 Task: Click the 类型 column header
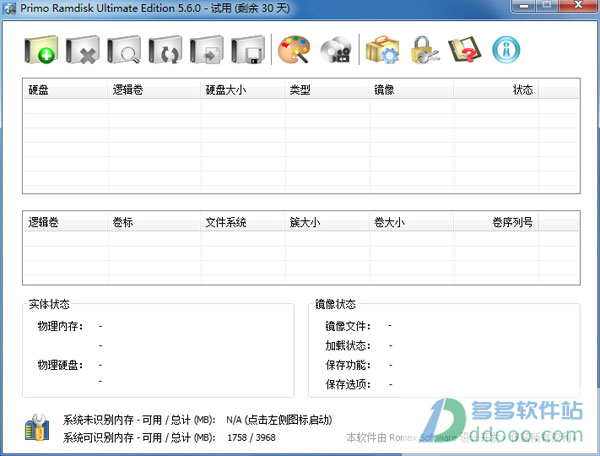tap(327, 90)
